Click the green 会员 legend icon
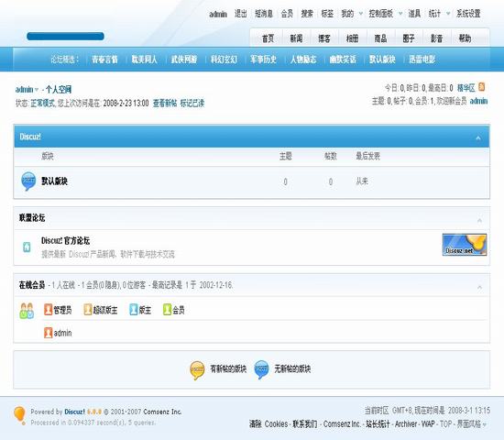 point(167,310)
